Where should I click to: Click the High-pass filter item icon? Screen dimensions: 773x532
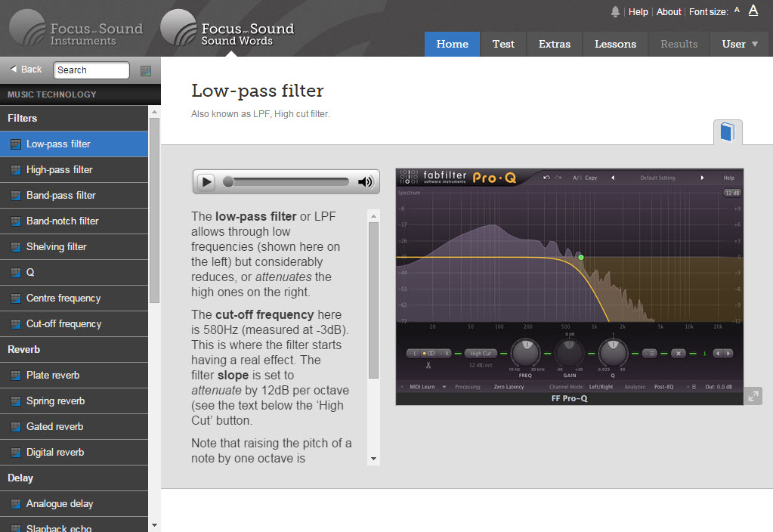pyautogui.click(x=16, y=169)
